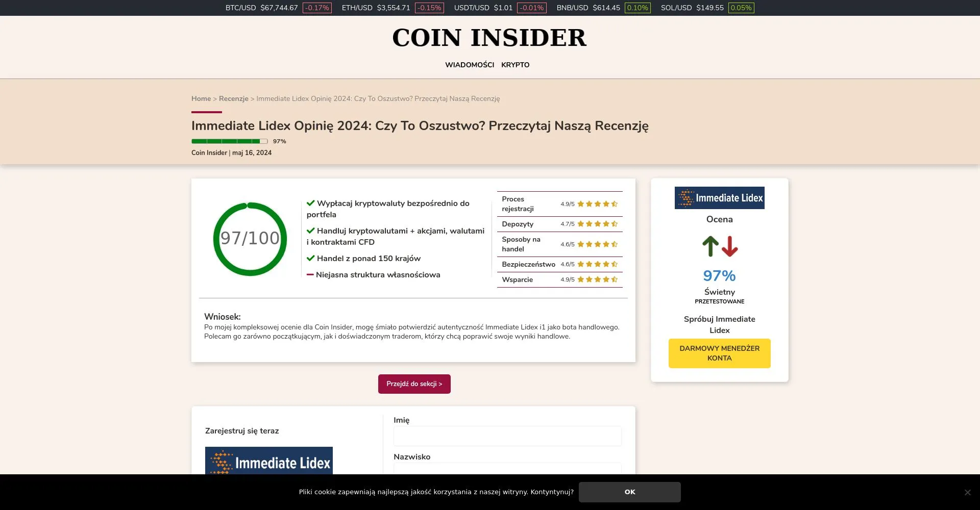The height and width of the screenshot is (510, 980).
Task: Click red minus icon beside Niejasna struktura
Action: 310,274
